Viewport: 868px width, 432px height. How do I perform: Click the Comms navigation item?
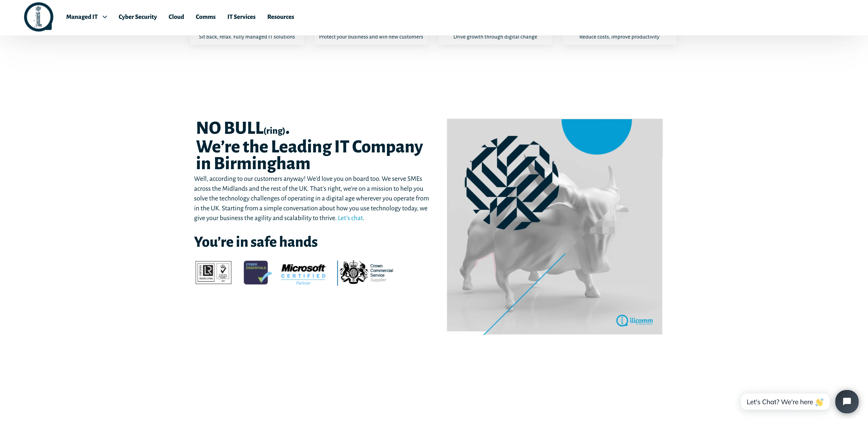[x=205, y=17]
